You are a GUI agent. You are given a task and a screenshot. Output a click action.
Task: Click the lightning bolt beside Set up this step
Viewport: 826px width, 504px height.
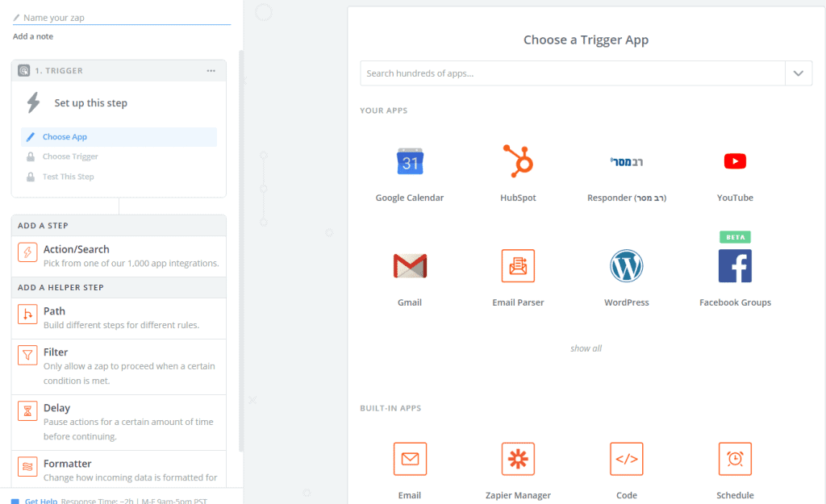33,102
